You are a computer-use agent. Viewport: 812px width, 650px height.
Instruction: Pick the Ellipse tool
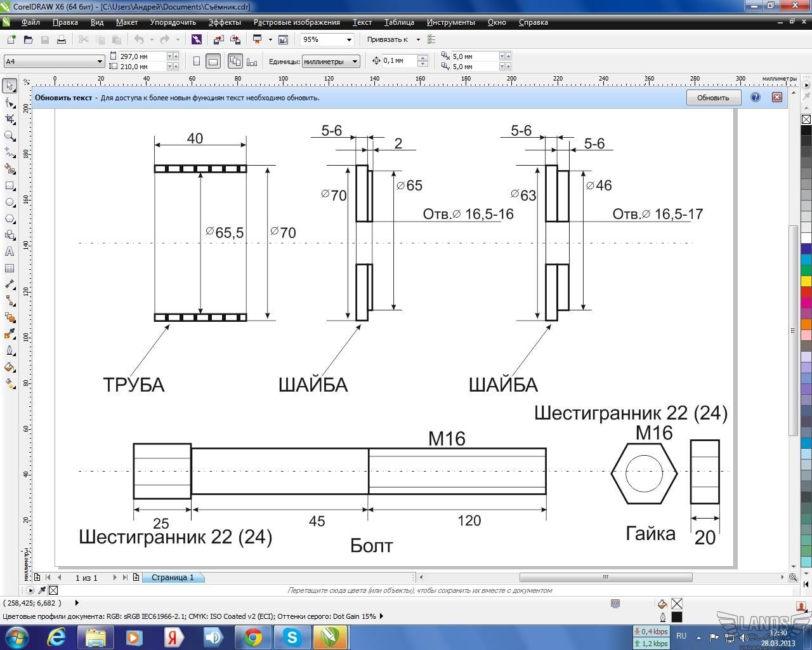click(10, 202)
